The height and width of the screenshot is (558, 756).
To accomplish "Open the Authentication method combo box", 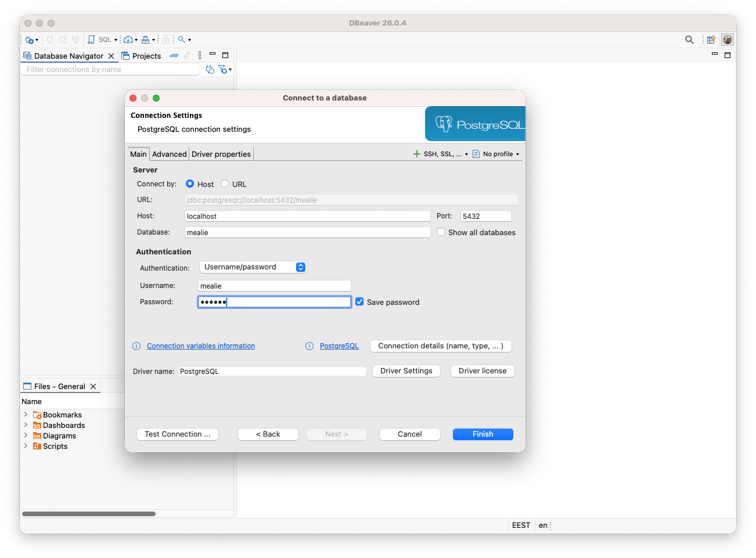I will point(253,267).
